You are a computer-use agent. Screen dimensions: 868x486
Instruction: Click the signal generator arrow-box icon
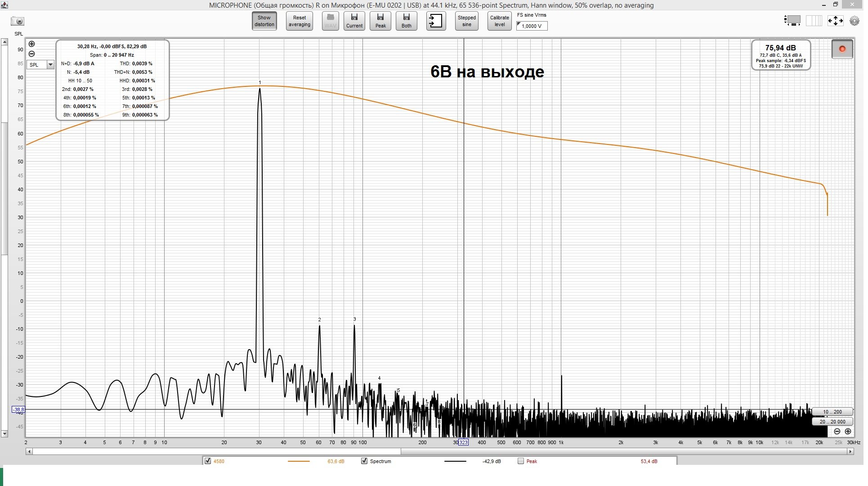[435, 21]
